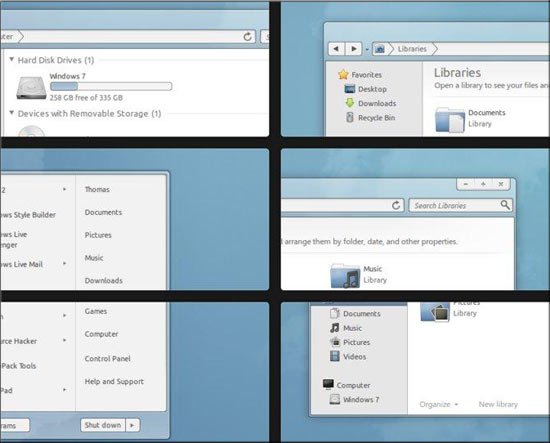Click the Recycle Bin icon in sidebar

350,117
